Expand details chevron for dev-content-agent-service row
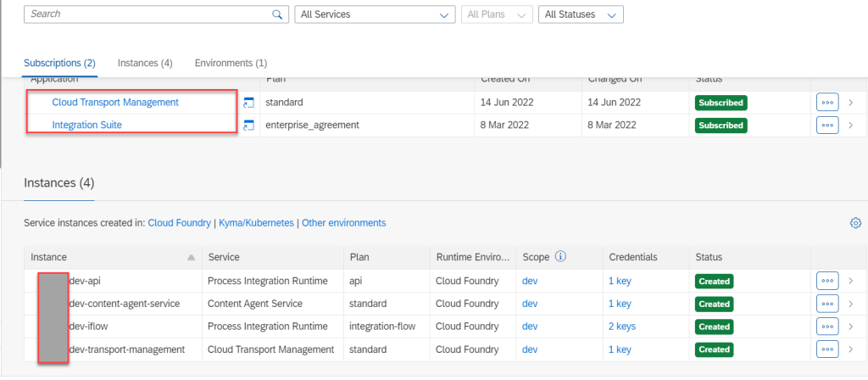This screenshot has height=380, width=868. [850, 304]
